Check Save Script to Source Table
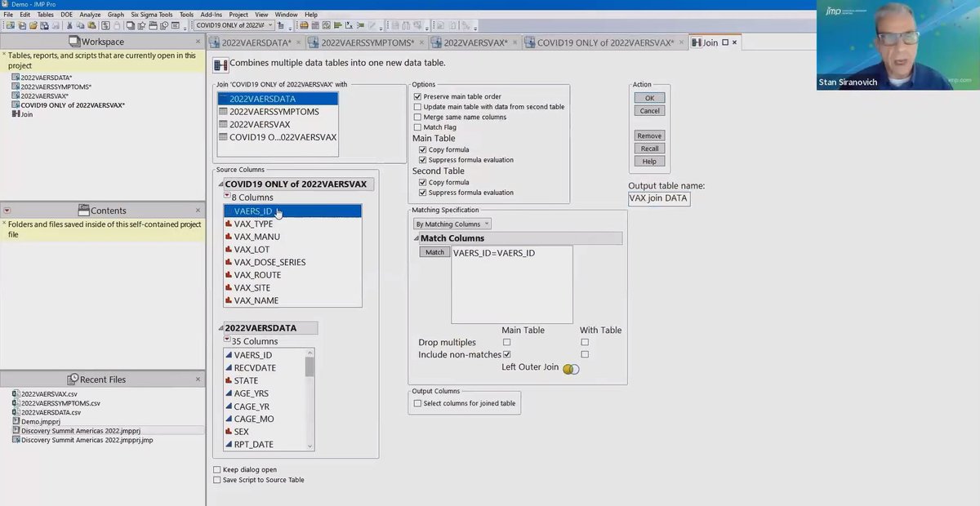980x506 pixels. click(x=217, y=480)
